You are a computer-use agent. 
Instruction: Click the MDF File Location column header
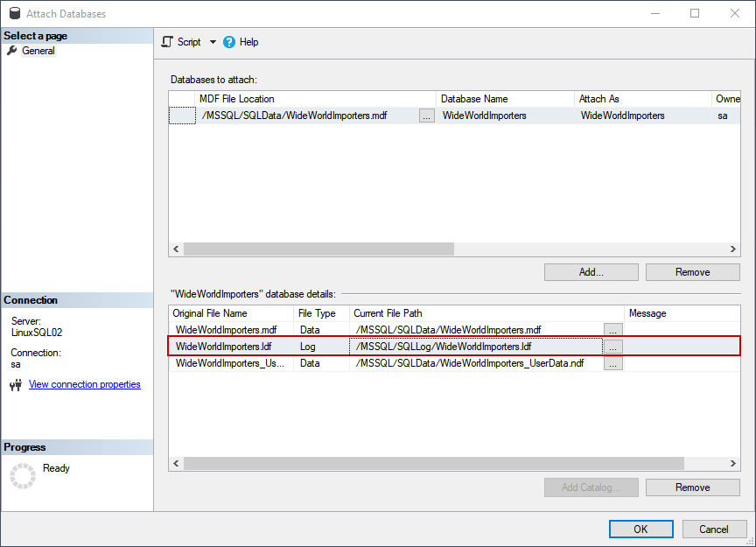(x=315, y=99)
